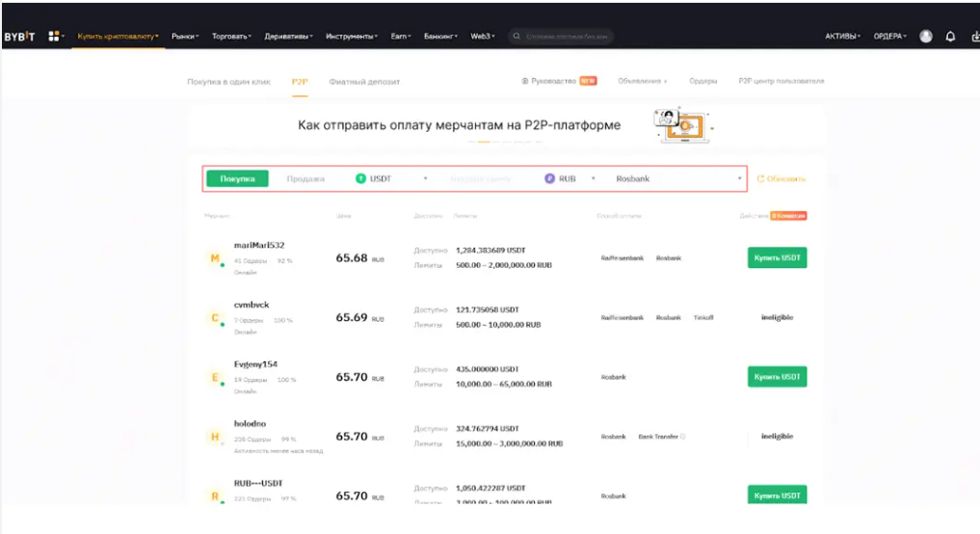The height and width of the screenshot is (534, 980).
Task: Click mariMari532 merchant avatar
Action: click(x=215, y=258)
